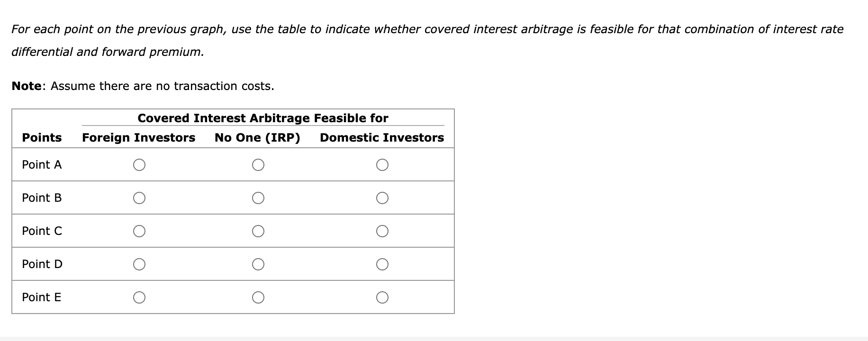Select Domestic Investors for Point A
Viewport: 868px width, 341px height.
[x=382, y=165]
